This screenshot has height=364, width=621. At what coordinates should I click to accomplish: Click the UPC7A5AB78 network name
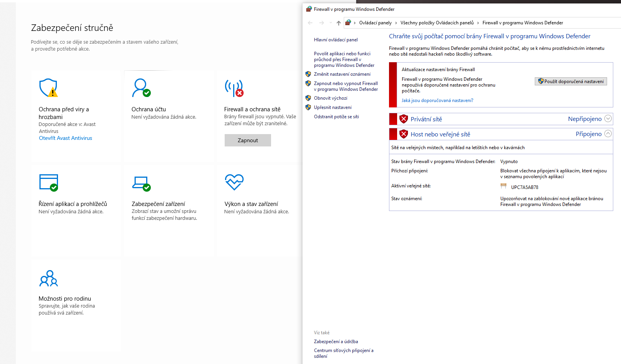pyautogui.click(x=525, y=187)
